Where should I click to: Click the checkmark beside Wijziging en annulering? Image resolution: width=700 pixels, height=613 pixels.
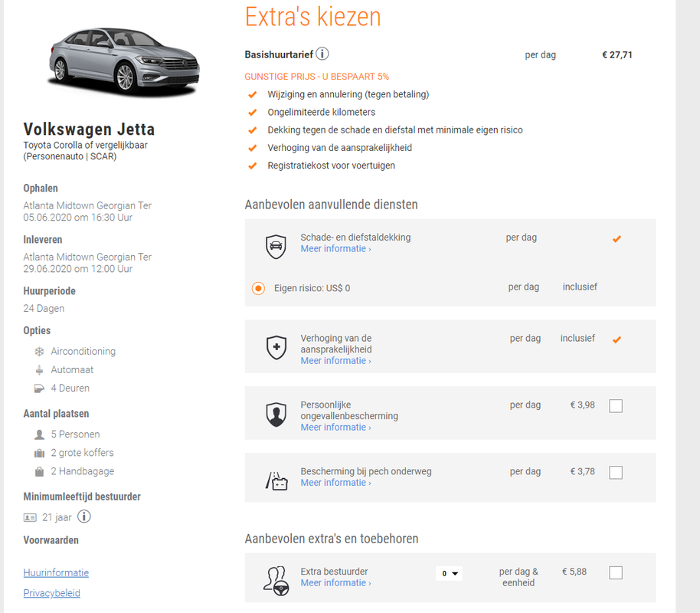click(253, 94)
